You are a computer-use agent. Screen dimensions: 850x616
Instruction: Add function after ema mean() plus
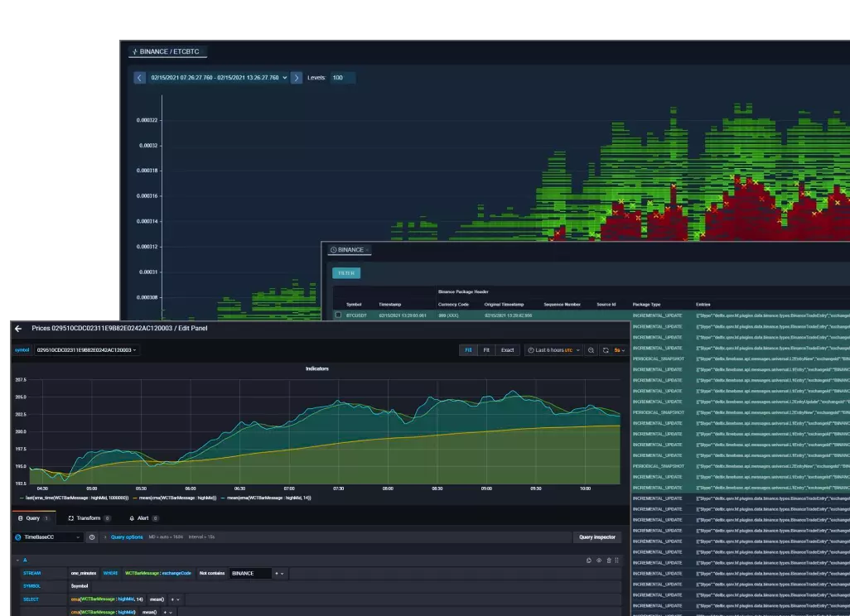pyautogui.click(x=175, y=599)
